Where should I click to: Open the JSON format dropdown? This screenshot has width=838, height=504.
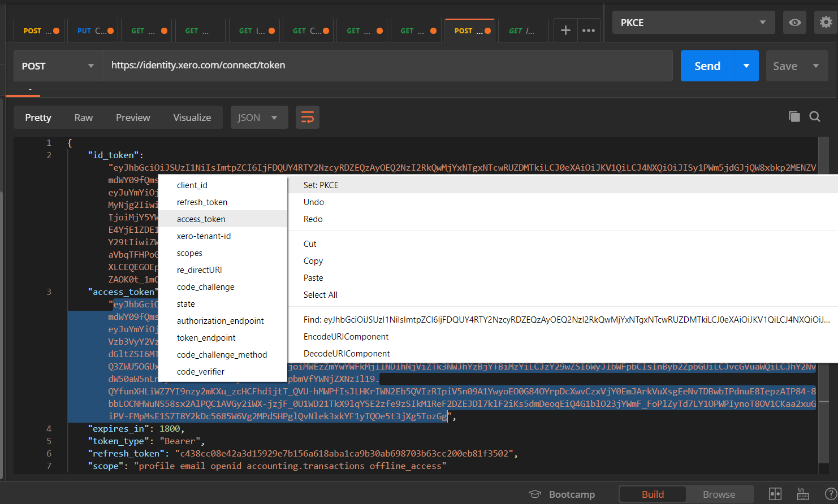[x=259, y=118]
